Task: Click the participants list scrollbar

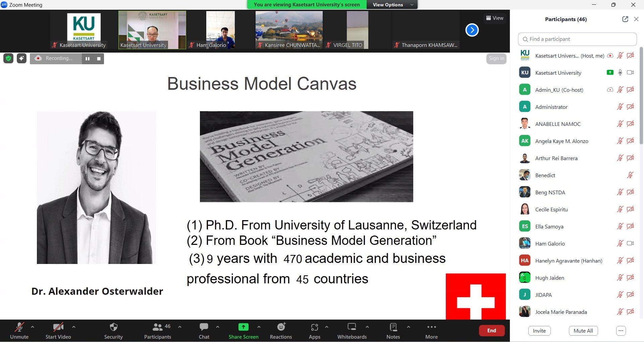Action: tap(641, 95)
